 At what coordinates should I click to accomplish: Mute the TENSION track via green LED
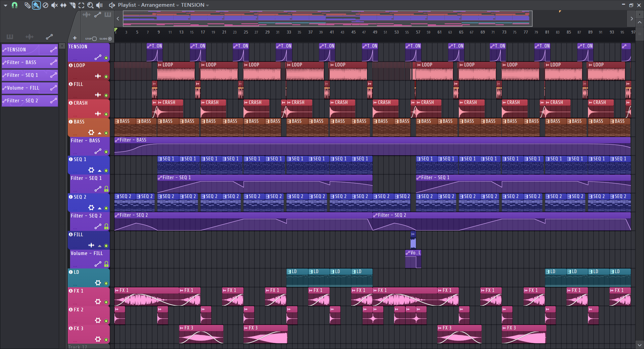pyautogui.click(x=106, y=58)
